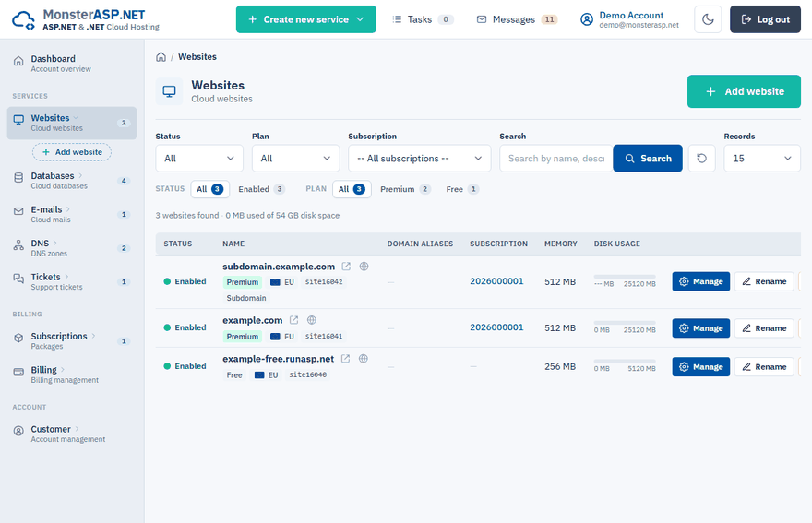This screenshot has width=812, height=523.
Task: Click disk usage bar of example-free.runasp.net
Action: tap(625, 362)
